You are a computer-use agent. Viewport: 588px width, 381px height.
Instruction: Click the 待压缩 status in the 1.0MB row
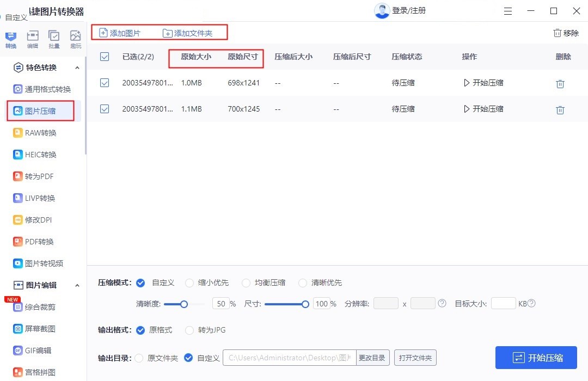click(x=403, y=83)
